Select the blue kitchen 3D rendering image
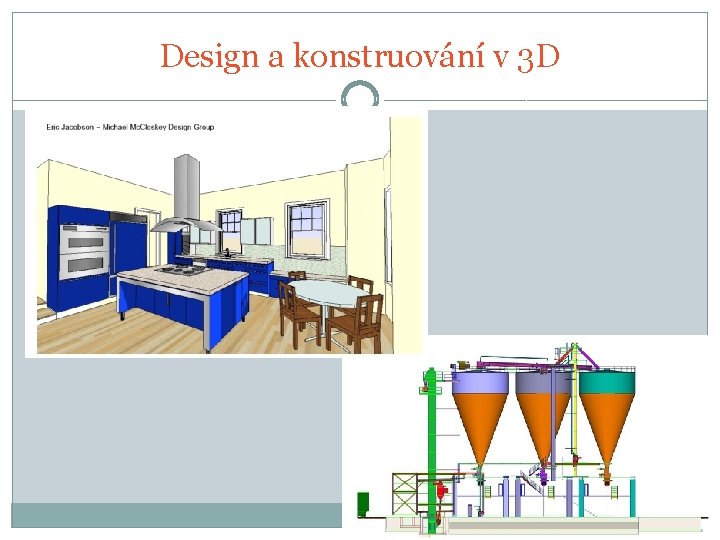This screenshot has width=720, height=540. 224,234
